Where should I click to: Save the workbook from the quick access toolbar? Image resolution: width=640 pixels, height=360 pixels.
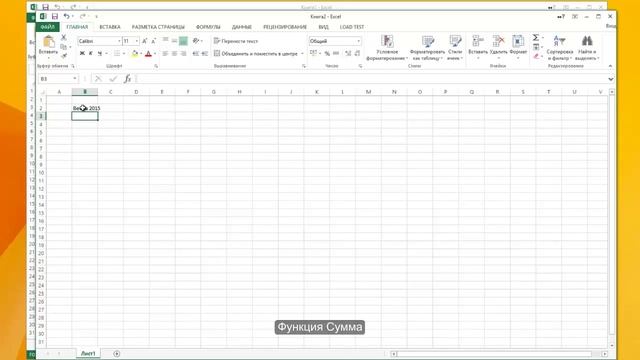click(x=55, y=16)
